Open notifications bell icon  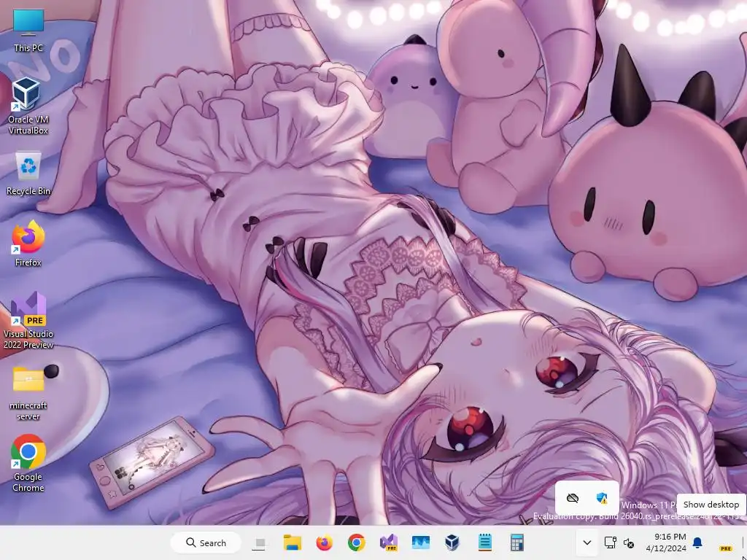coord(697,542)
